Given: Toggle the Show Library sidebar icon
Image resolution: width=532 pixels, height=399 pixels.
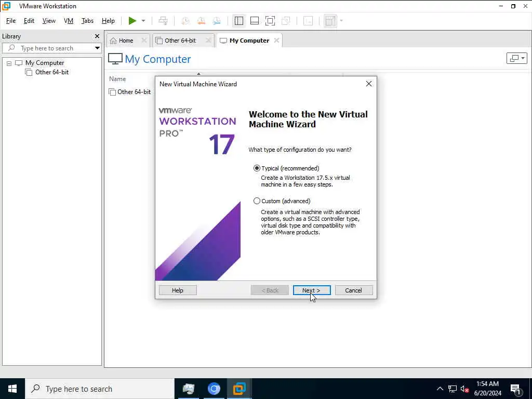Looking at the screenshot, I should tap(239, 21).
